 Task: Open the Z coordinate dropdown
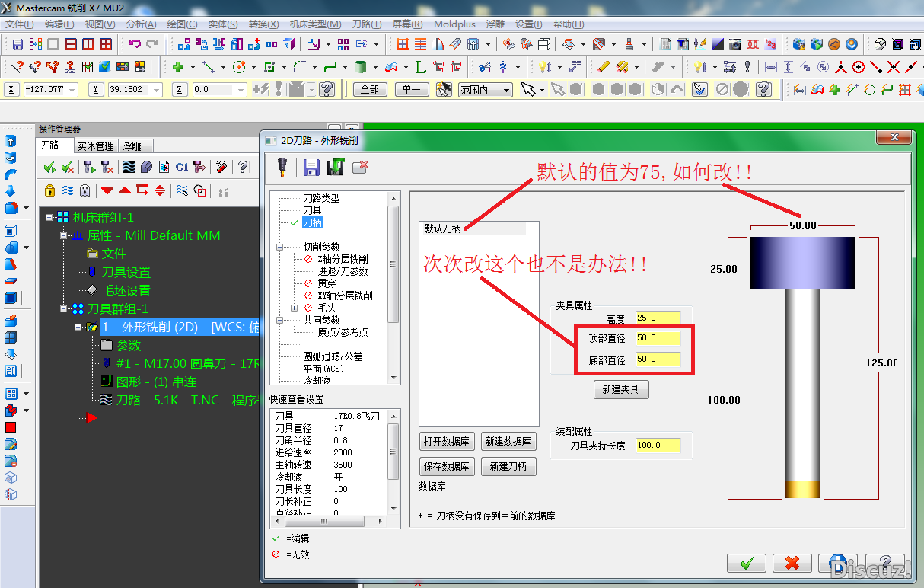click(241, 90)
